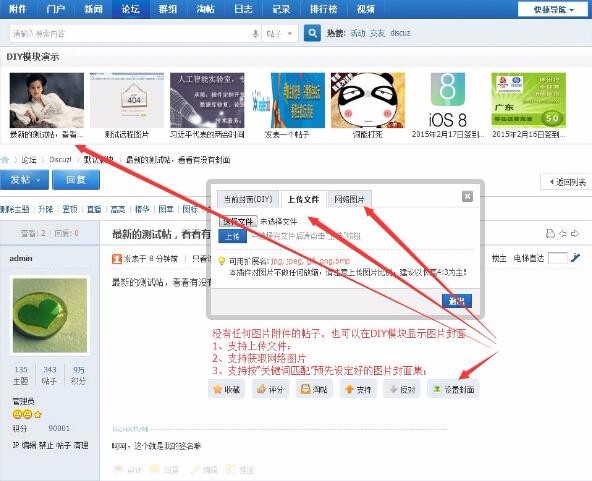
Task: Click the lightbulb hint icon in dialog
Action: tap(222, 261)
